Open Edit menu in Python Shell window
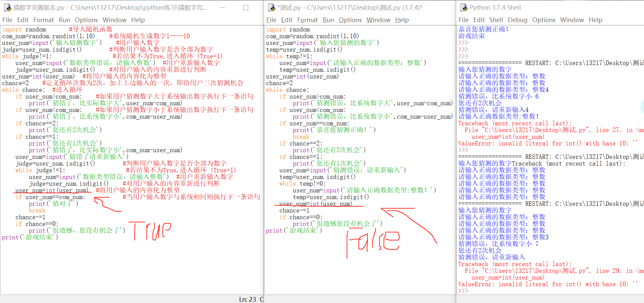 point(479,20)
